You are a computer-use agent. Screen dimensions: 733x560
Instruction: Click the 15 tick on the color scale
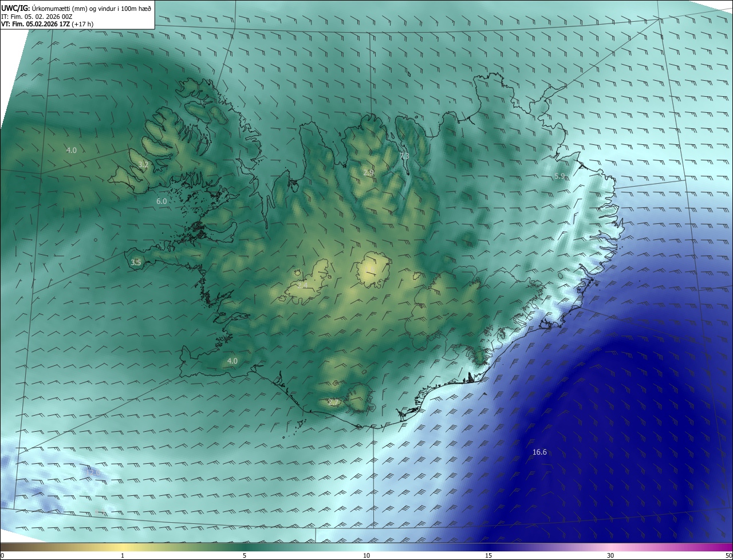[x=488, y=555]
